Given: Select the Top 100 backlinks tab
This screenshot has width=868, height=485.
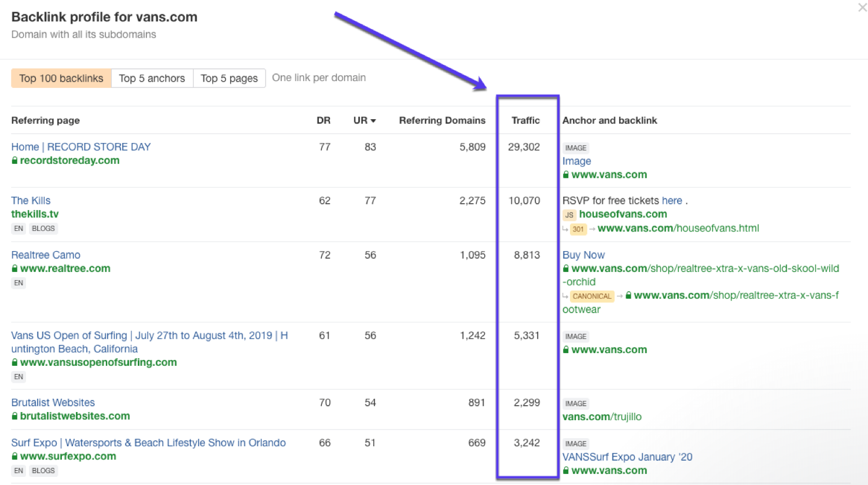Looking at the screenshot, I should [61, 78].
